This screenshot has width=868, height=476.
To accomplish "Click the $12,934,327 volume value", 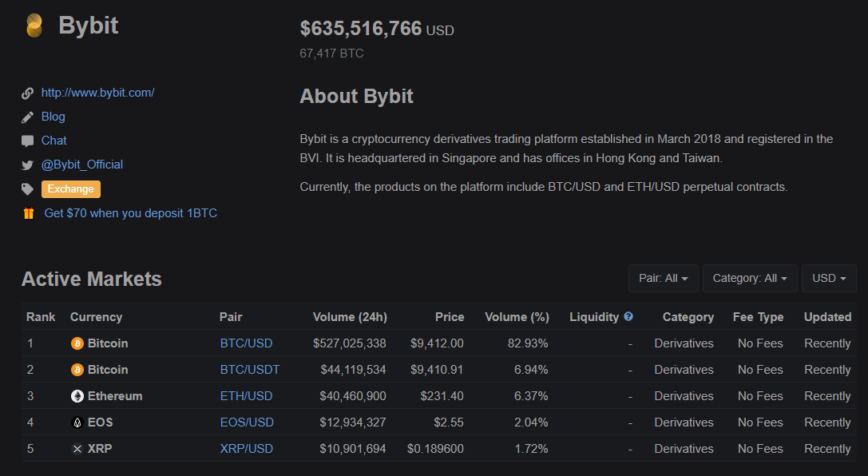I will 353,422.
